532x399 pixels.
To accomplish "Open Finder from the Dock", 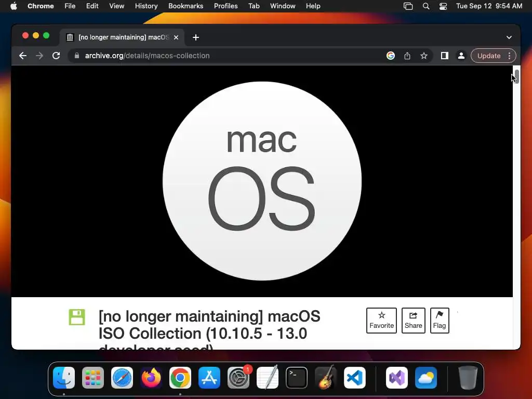I will [64, 378].
